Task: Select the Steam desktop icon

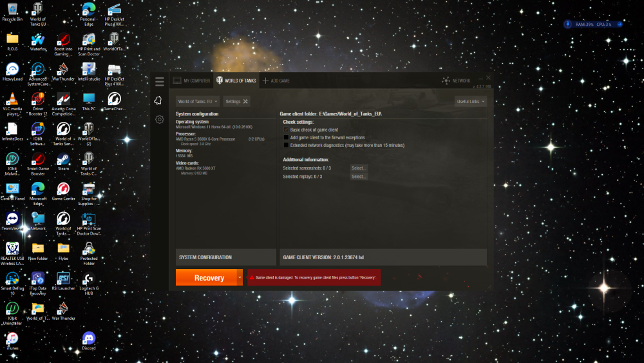Action: click(x=63, y=162)
